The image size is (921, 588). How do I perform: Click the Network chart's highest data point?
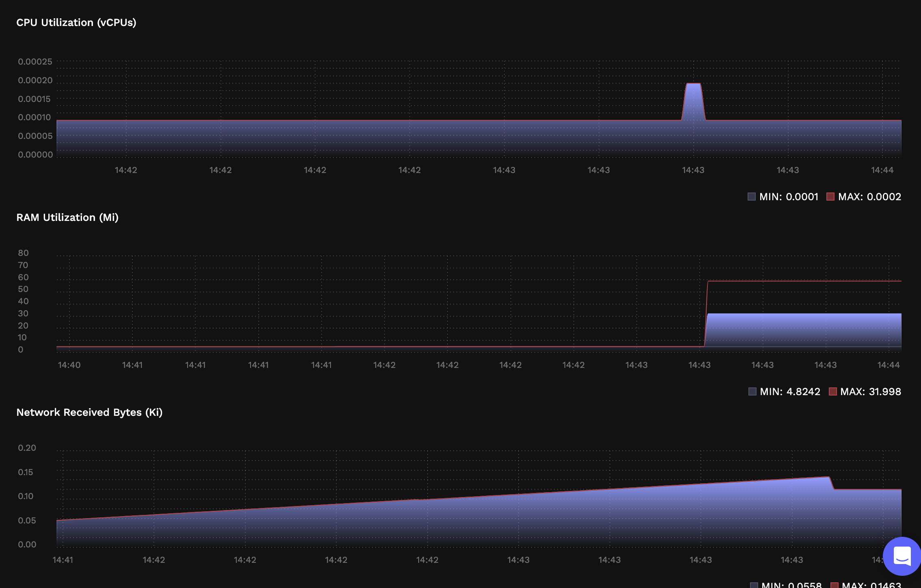point(828,477)
